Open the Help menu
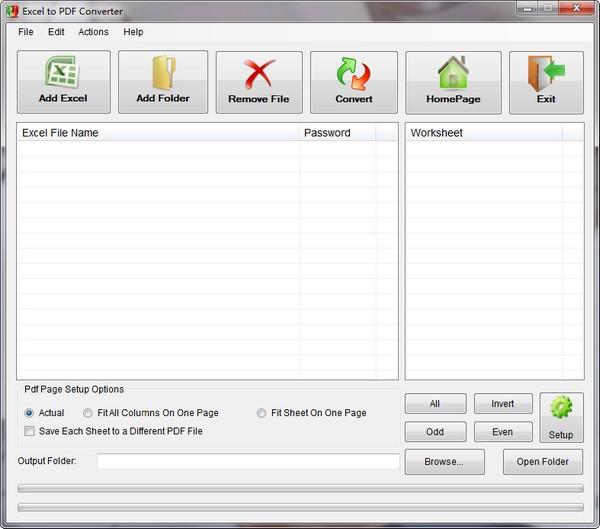600x529 pixels. (x=133, y=32)
